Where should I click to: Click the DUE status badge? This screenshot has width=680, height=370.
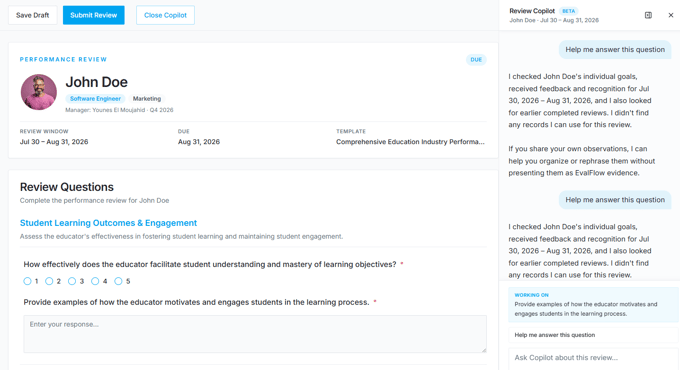476,59
